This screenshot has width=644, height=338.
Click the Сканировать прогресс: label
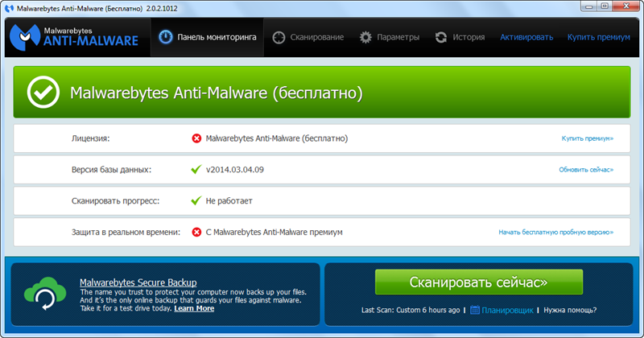tap(115, 201)
